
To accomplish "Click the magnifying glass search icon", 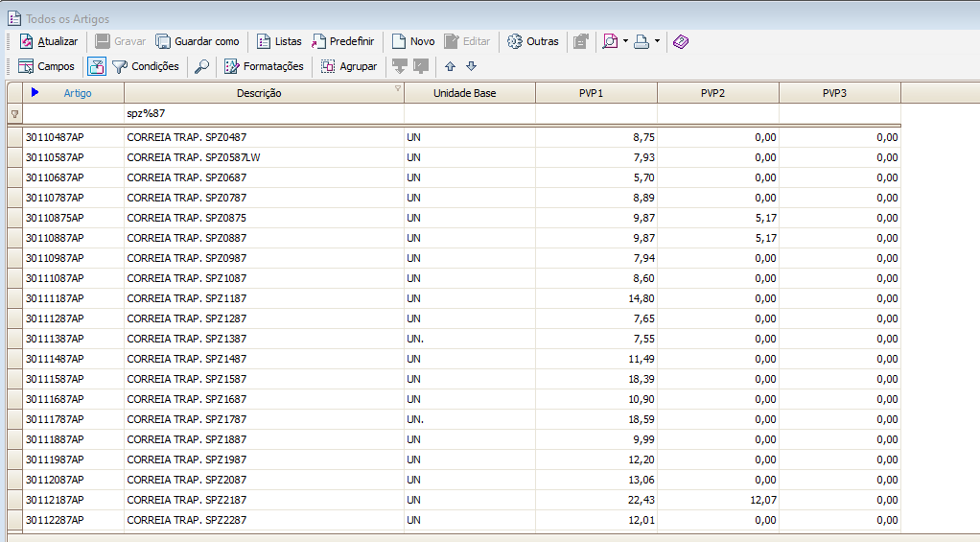I will click(201, 66).
